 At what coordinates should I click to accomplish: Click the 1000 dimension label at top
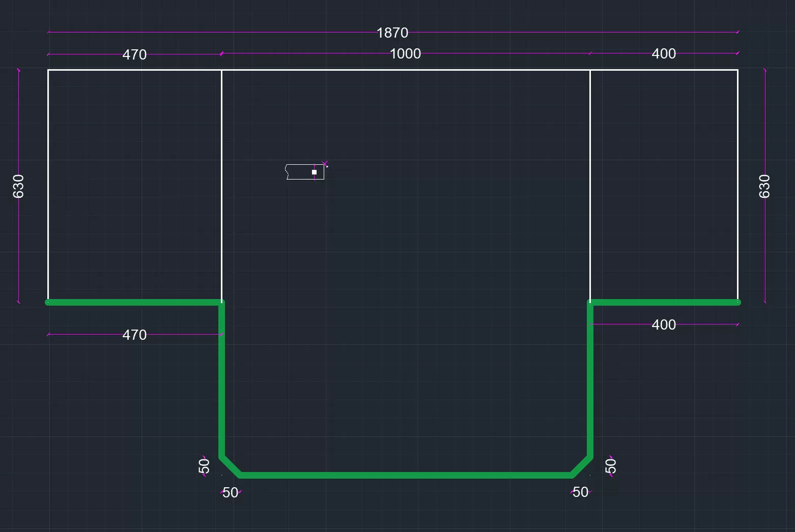click(405, 54)
